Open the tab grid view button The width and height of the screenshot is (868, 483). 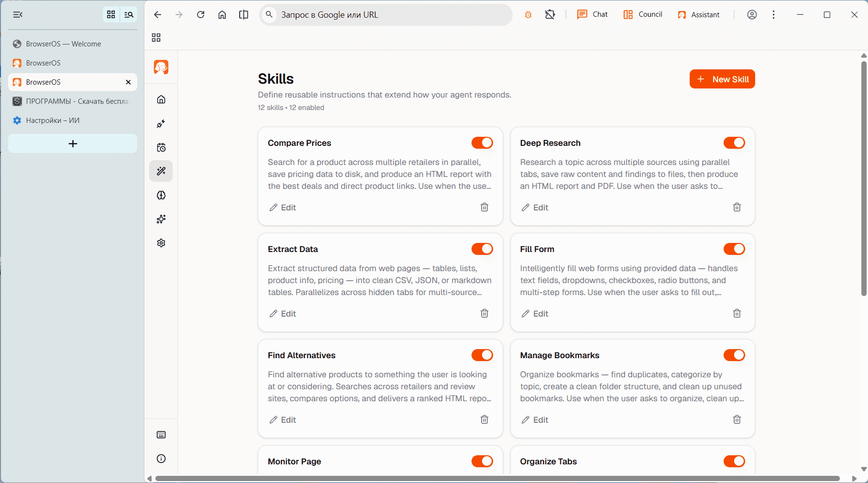coord(111,15)
